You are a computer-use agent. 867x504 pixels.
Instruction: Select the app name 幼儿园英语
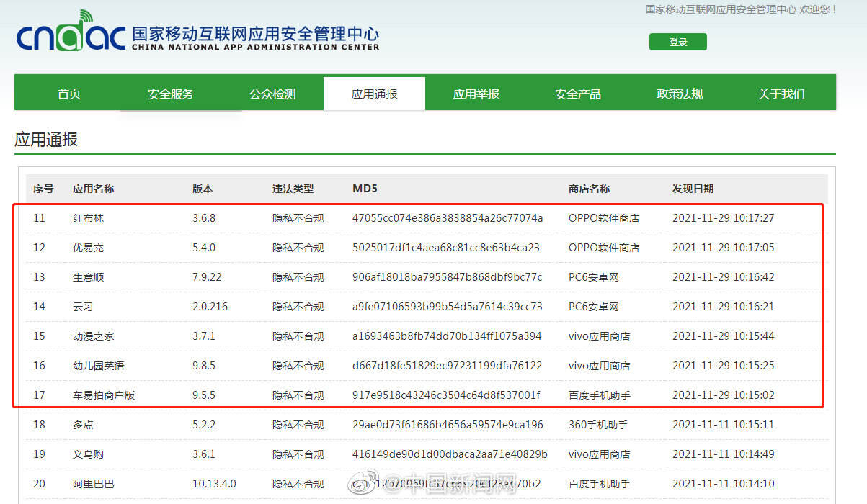[x=98, y=366]
